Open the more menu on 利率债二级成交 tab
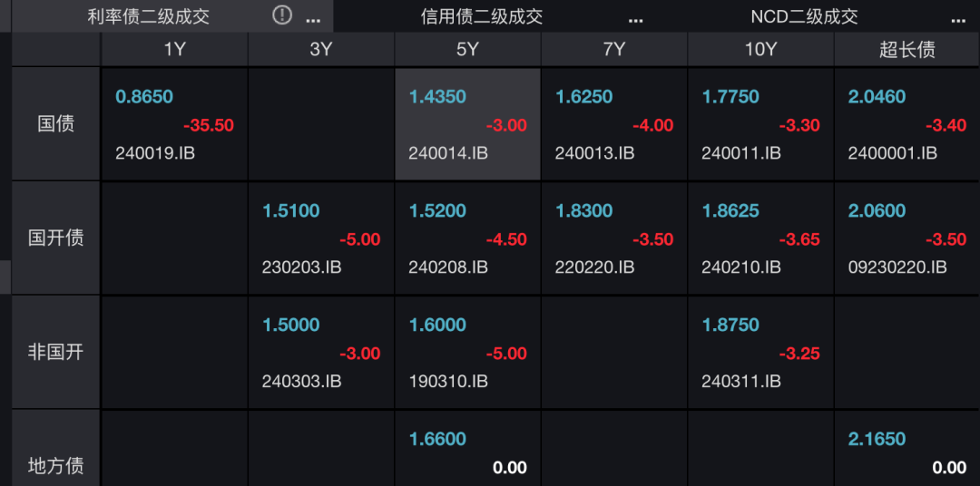Image resolution: width=980 pixels, height=486 pixels. pyautogui.click(x=313, y=18)
